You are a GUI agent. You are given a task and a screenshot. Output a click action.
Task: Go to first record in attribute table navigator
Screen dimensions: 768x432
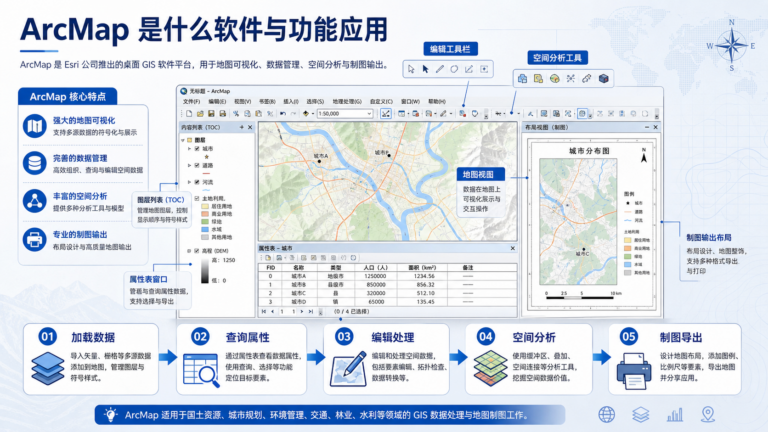click(264, 312)
